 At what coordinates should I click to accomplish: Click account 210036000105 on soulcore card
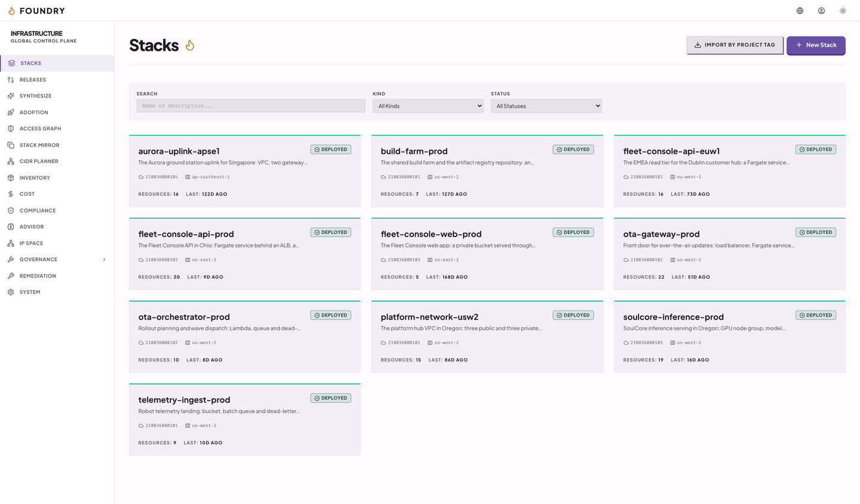click(x=646, y=343)
